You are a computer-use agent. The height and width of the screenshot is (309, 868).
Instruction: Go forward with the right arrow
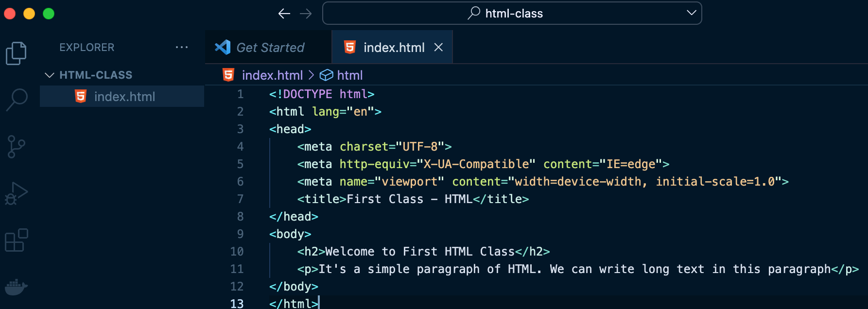click(306, 14)
